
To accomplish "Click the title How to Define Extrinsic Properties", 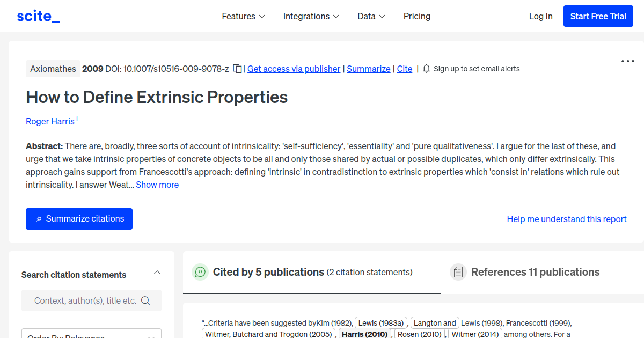I will (x=157, y=97).
